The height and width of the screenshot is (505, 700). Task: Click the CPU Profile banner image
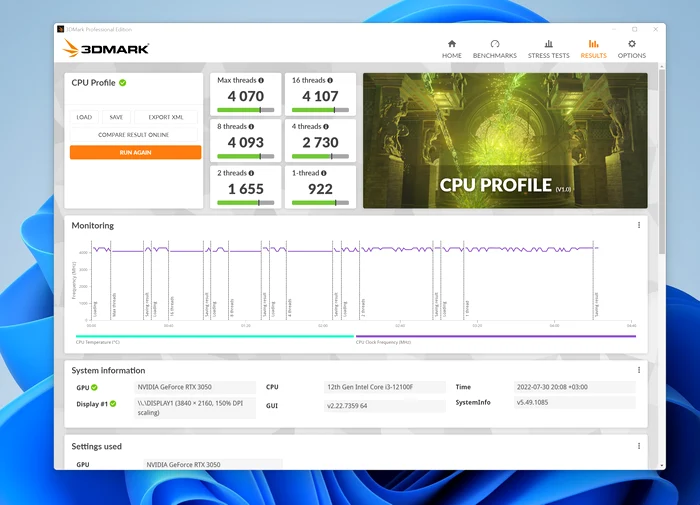(x=504, y=140)
